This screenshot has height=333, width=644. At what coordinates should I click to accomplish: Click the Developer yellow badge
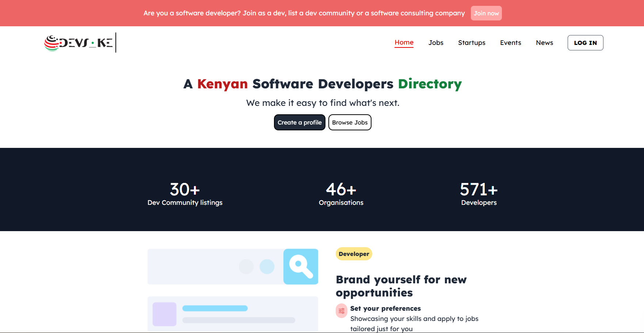click(354, 254)
